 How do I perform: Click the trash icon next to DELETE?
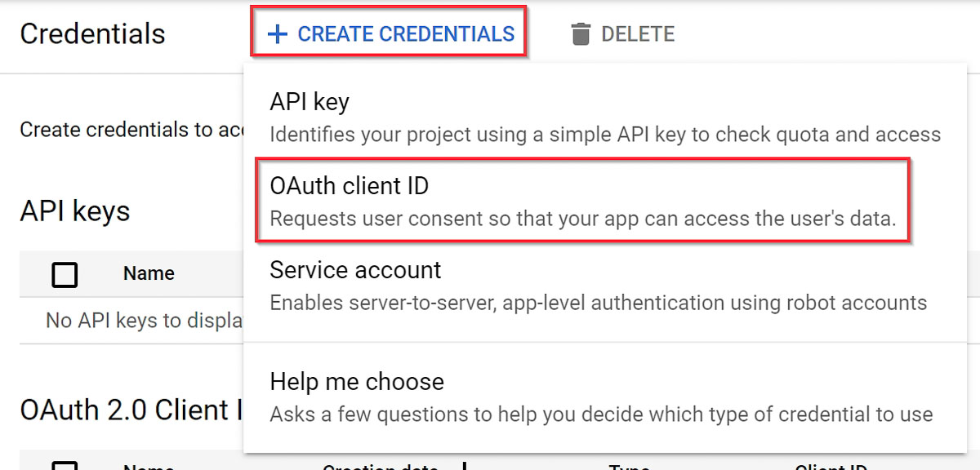tap(581, 33)
